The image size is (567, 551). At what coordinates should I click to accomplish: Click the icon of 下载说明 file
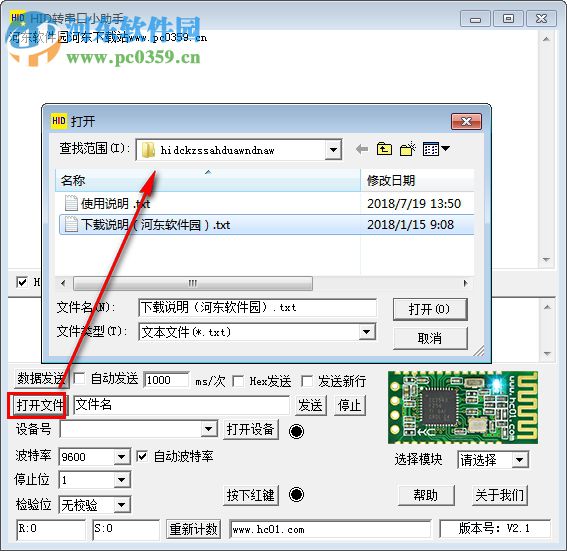[x=71, y=225]
